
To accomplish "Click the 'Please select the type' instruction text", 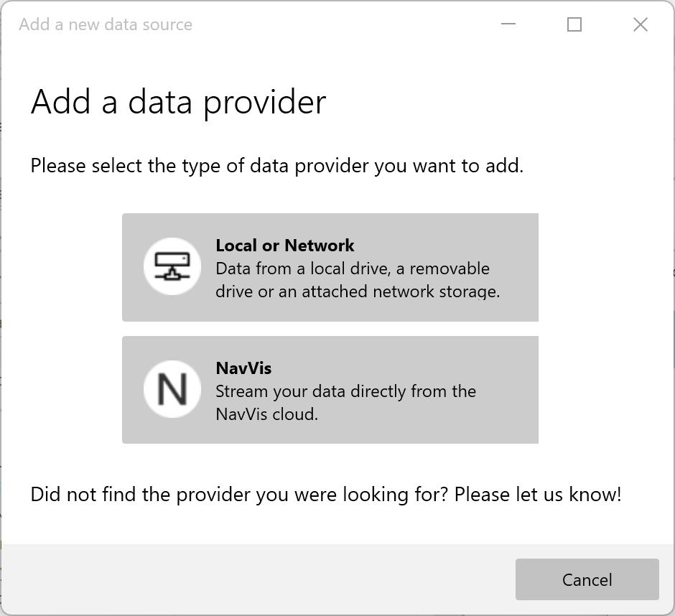I will click(x=276, y=167).
